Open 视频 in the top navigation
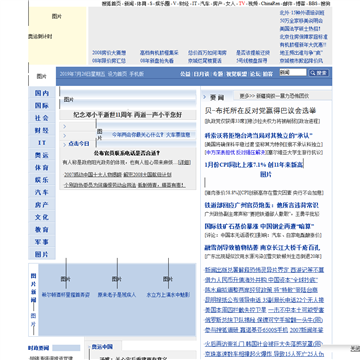 point(253,4)
